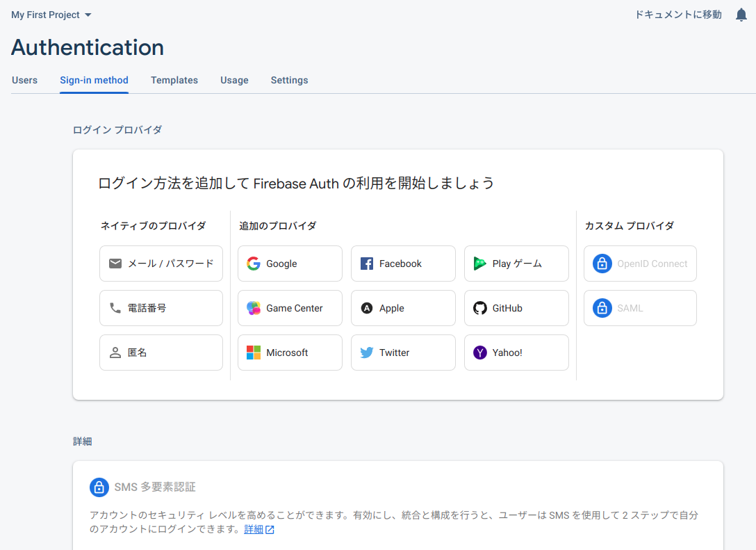
Task: Select the 匿名 provider button
Action: 161,353
